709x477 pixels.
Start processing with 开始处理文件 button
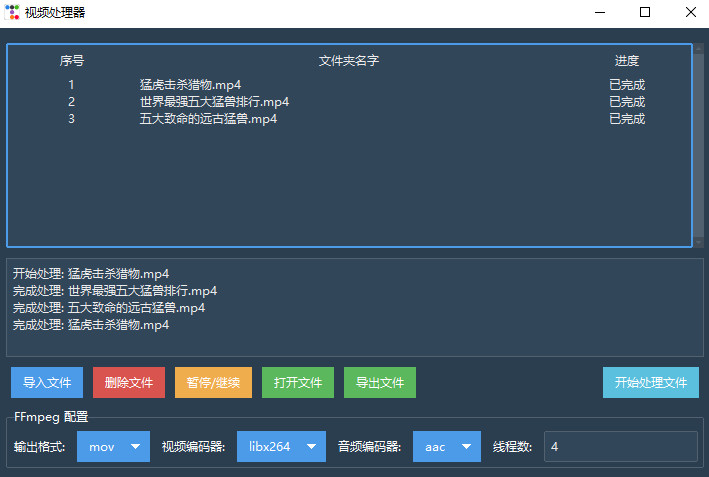coord(651,382)
